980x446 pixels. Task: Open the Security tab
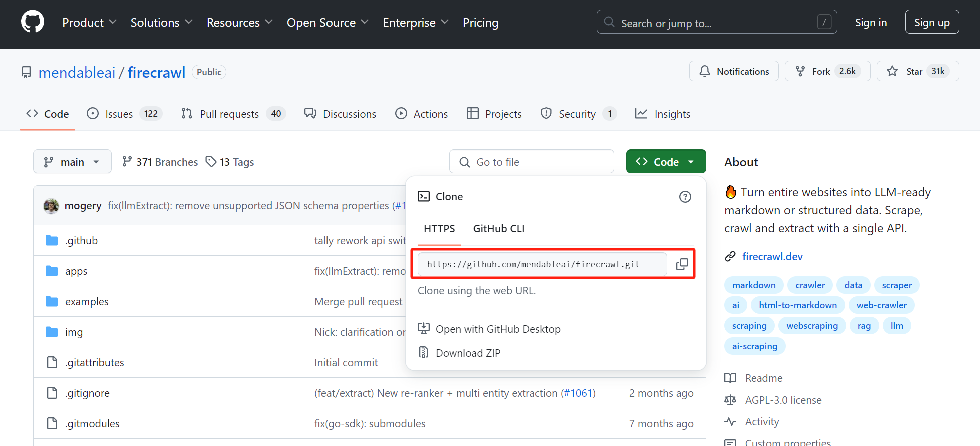pyautogui.click(x=578, y=114)
